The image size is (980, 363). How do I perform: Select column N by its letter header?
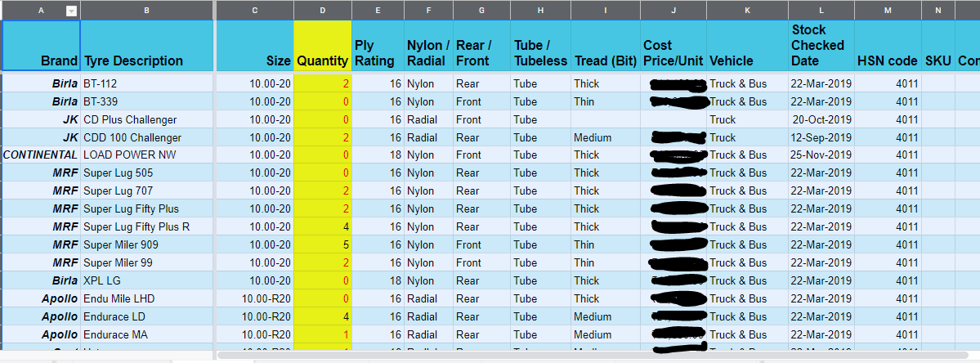938,10
